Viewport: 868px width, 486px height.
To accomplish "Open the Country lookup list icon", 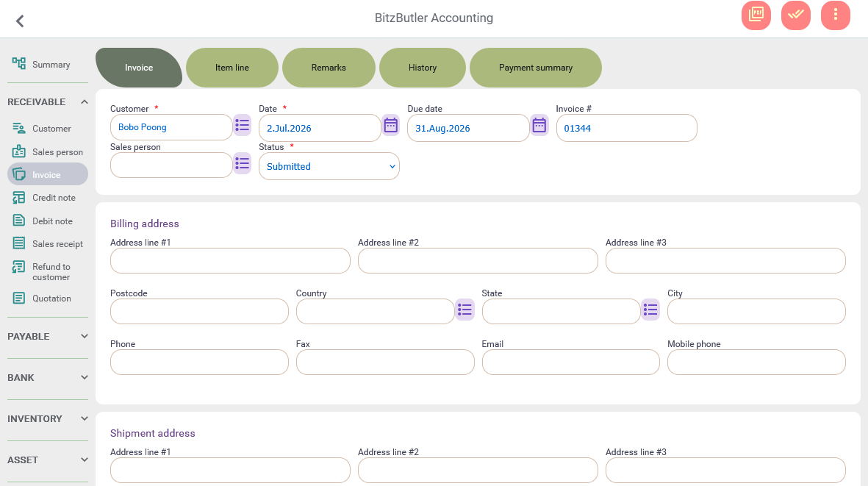I will tap(465, 310).
